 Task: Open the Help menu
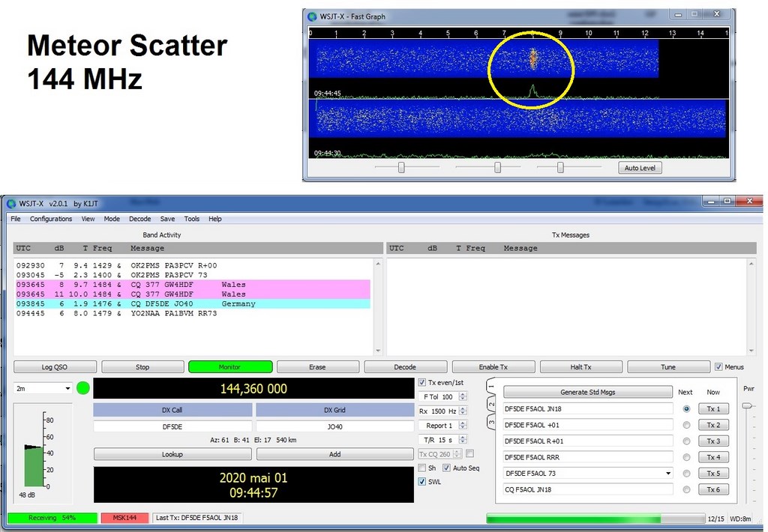click(215, 219)
